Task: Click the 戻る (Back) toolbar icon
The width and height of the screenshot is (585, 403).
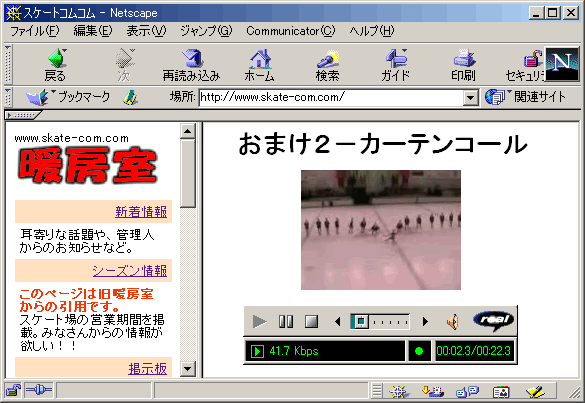Action: (x=56, y=59)
